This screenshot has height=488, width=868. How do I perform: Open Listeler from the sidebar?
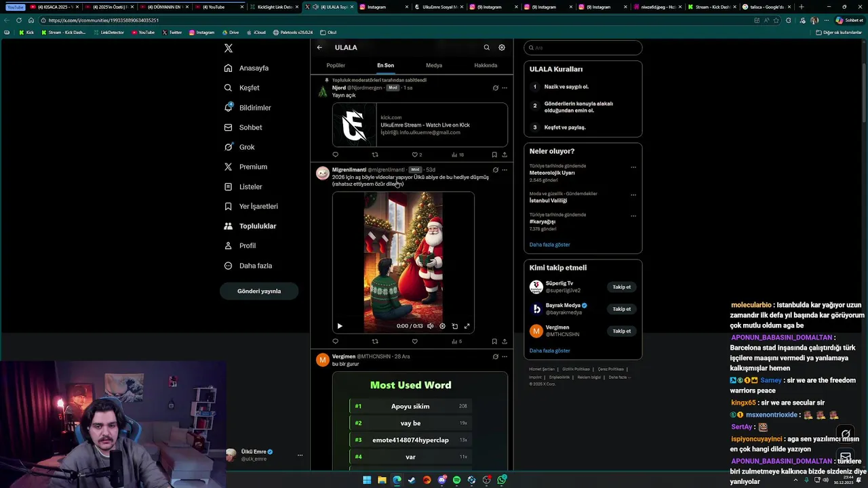pos(243,186)
